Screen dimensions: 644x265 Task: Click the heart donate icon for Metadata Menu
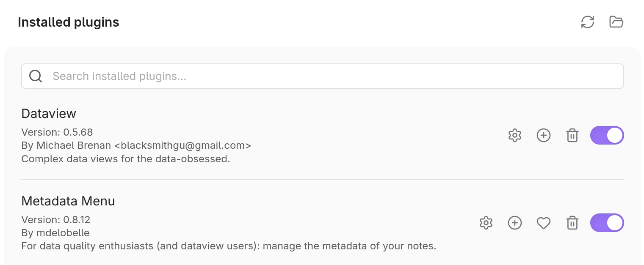tap(544, 223)
